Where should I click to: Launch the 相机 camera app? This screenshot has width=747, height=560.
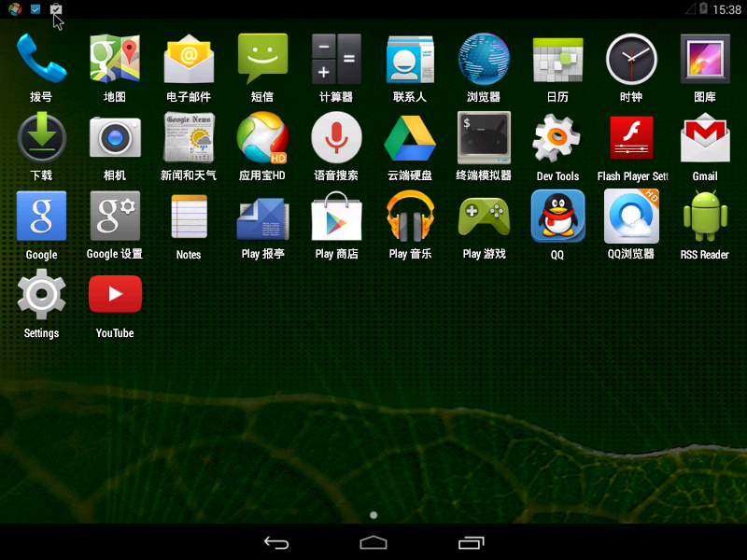(115, 137)
